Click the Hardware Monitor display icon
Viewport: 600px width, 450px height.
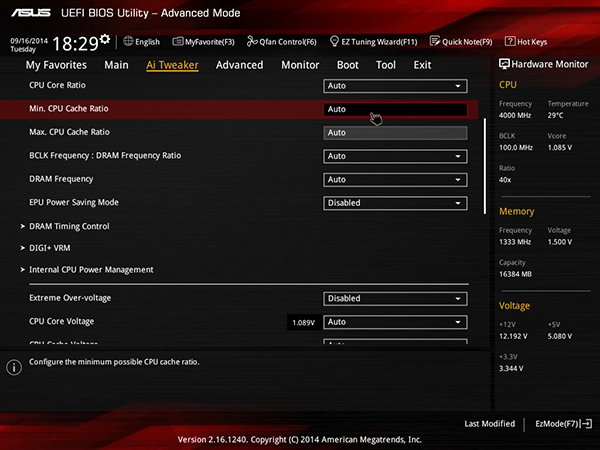504,64
